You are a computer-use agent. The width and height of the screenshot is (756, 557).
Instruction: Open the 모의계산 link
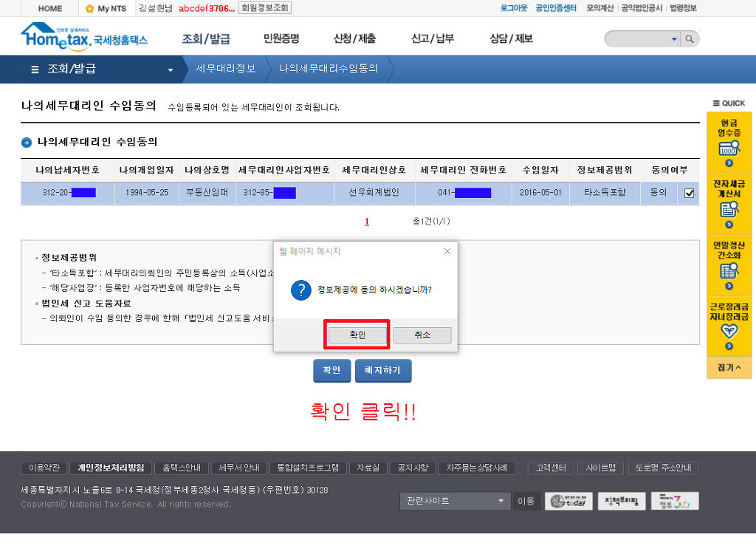[599, 8]
